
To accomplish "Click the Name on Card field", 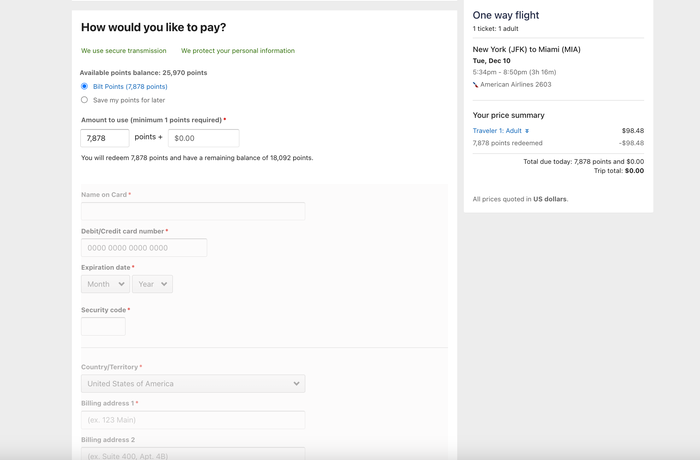I will 193,211.
